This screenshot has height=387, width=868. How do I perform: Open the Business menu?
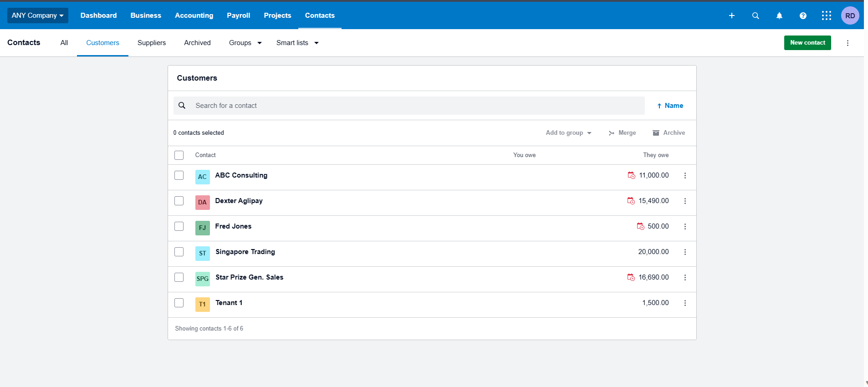coord(146,15)
